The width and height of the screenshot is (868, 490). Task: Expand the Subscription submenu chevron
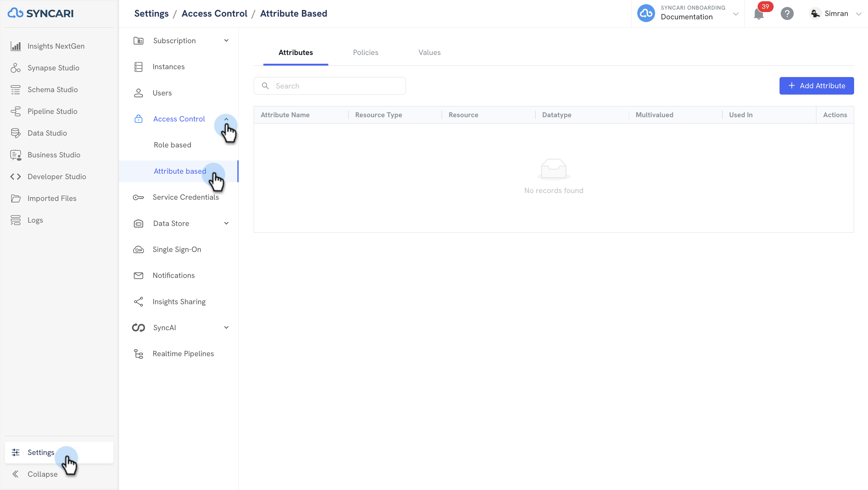point(227,41)
